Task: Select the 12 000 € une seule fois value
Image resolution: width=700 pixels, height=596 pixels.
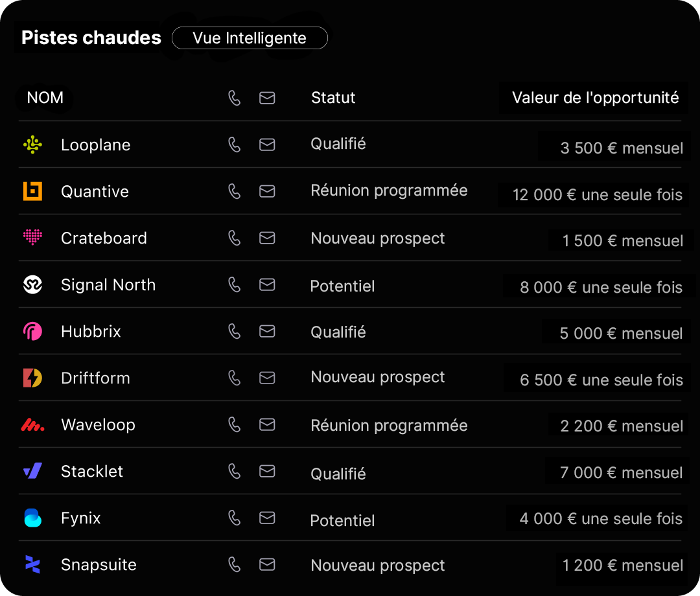Action: click(x=597, y=195)
